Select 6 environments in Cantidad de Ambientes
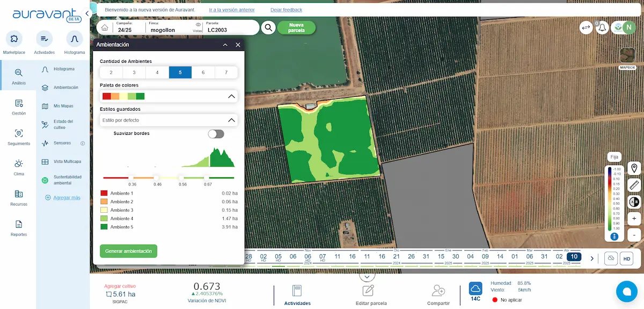Viewport: 644px width, 309px height. (x=203, y=73)
